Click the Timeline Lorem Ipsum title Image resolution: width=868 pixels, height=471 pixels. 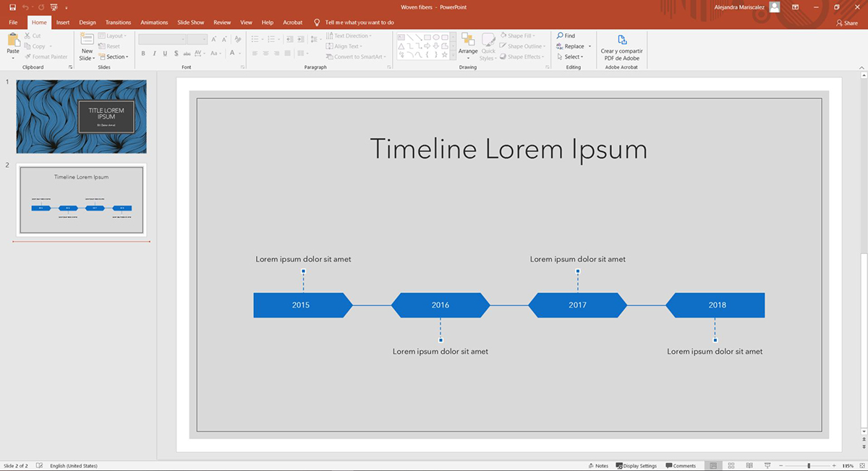tap(509, 149)
